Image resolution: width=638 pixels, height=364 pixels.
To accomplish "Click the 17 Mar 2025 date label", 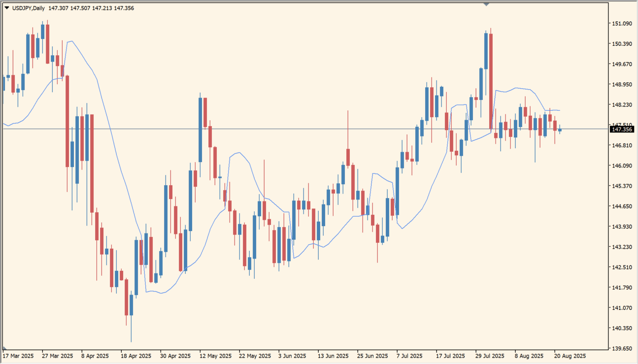I will click(18, 356).
